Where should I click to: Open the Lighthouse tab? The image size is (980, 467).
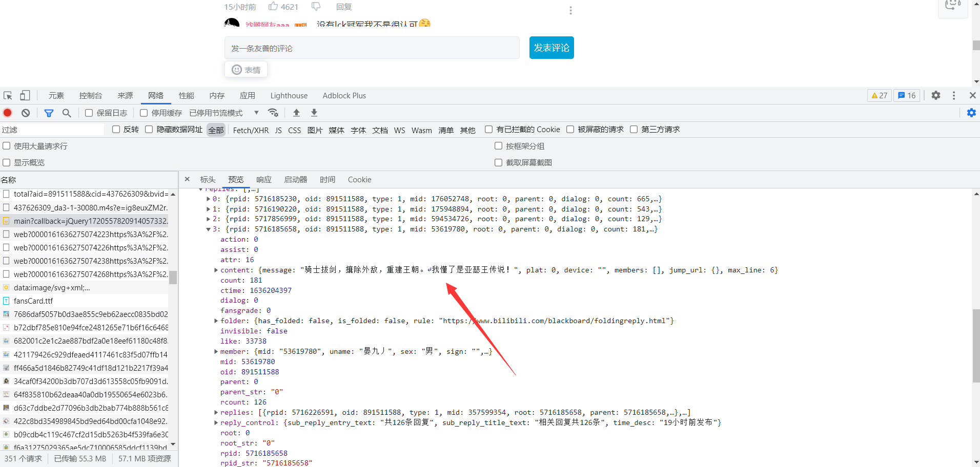(289, 96)
